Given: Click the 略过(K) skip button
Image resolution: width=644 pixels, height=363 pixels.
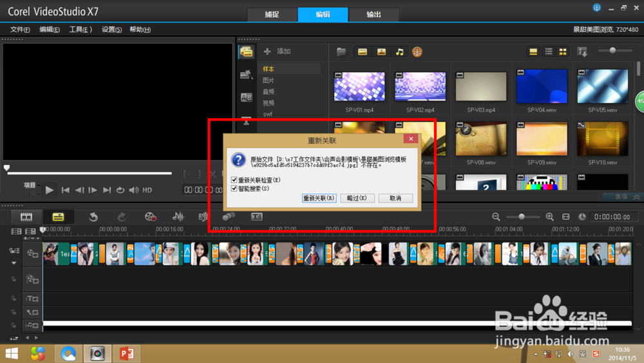Looking at the screenshot, I should point(357,198).
